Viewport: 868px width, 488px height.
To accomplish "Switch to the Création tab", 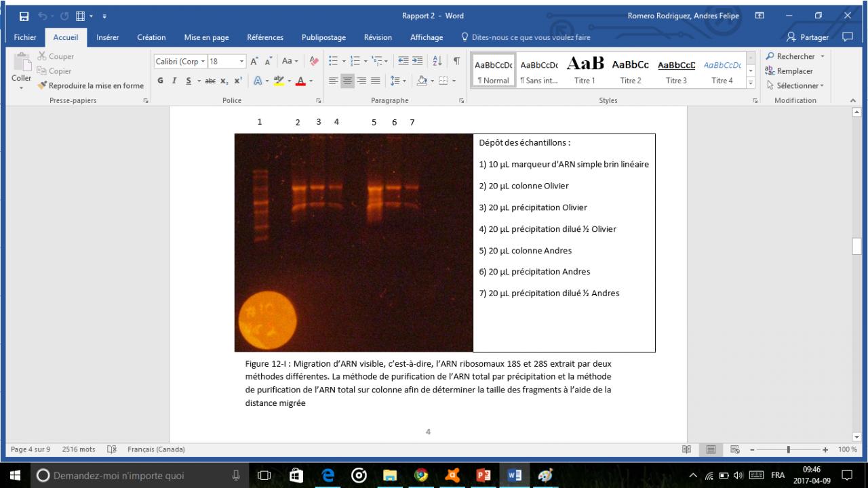I will coord(151,38).
